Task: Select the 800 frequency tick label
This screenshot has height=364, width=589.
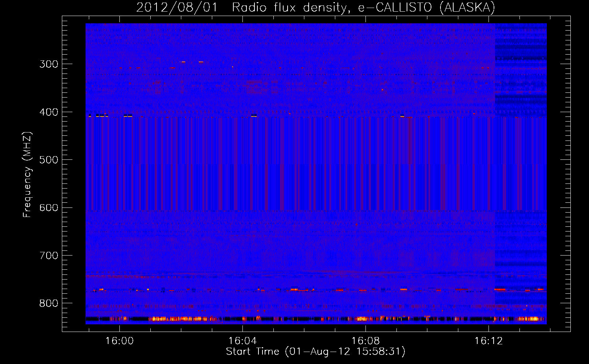Action: [x=49, y=304]
